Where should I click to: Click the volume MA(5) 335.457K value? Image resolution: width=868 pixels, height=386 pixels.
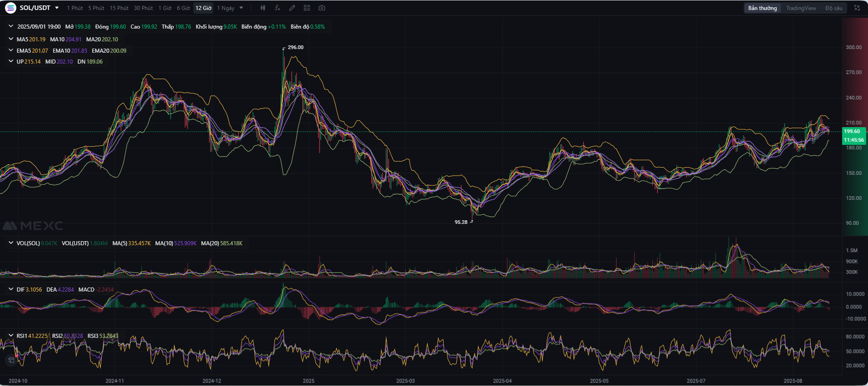[132, 243]
